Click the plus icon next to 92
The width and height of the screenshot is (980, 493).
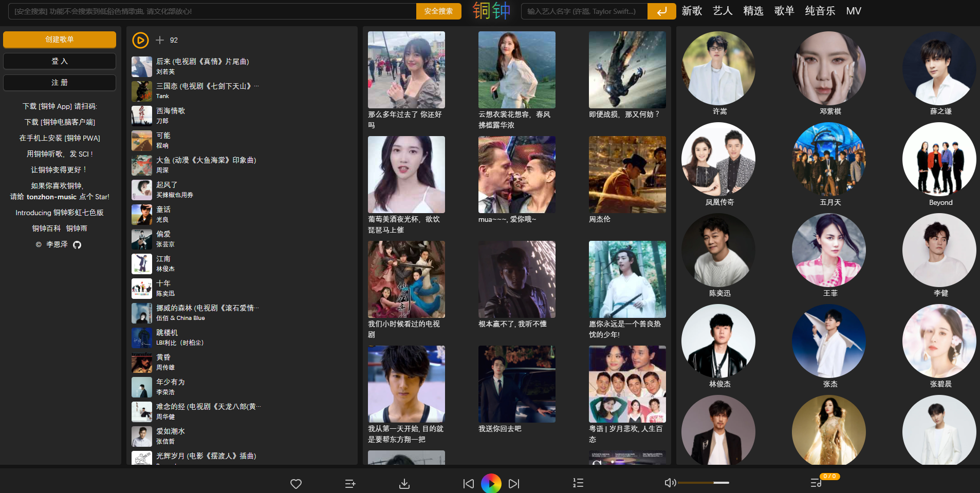[160, 40]
